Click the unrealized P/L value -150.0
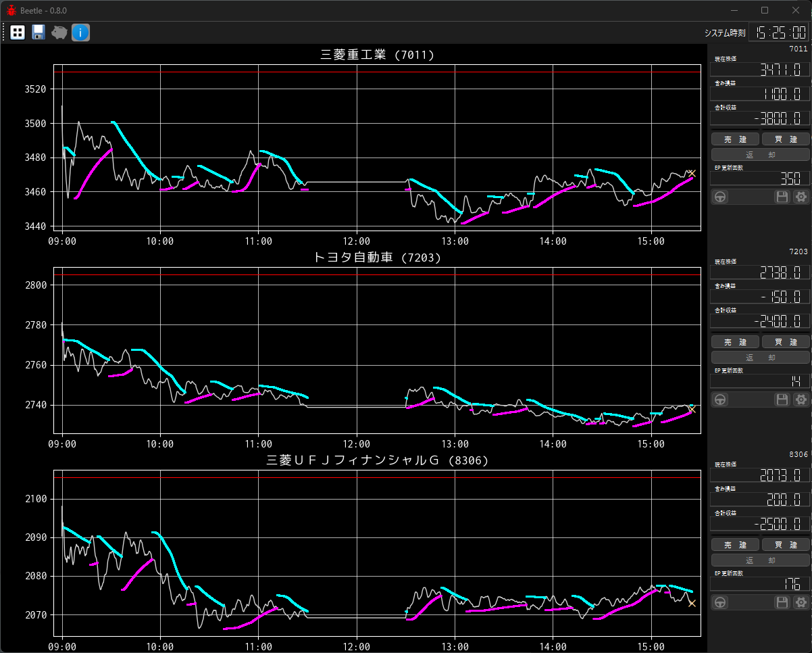The height and width of the screenshot is (653, 812). coord(760,297)
